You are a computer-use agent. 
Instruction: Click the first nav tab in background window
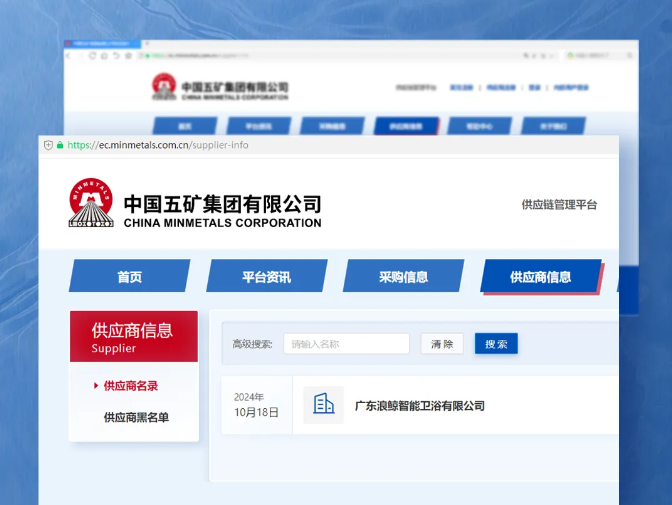pos(185,126)
